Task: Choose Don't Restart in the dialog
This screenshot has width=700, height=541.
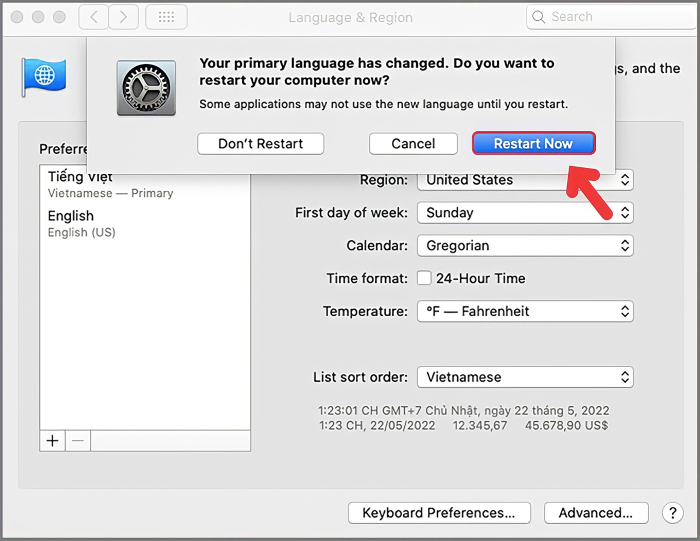Action: [260, 144]
